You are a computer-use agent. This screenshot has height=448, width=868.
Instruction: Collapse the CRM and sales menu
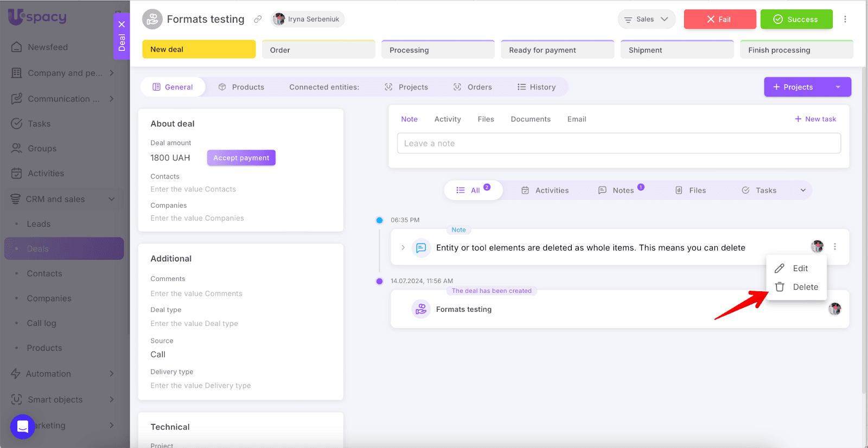(112, 199)
